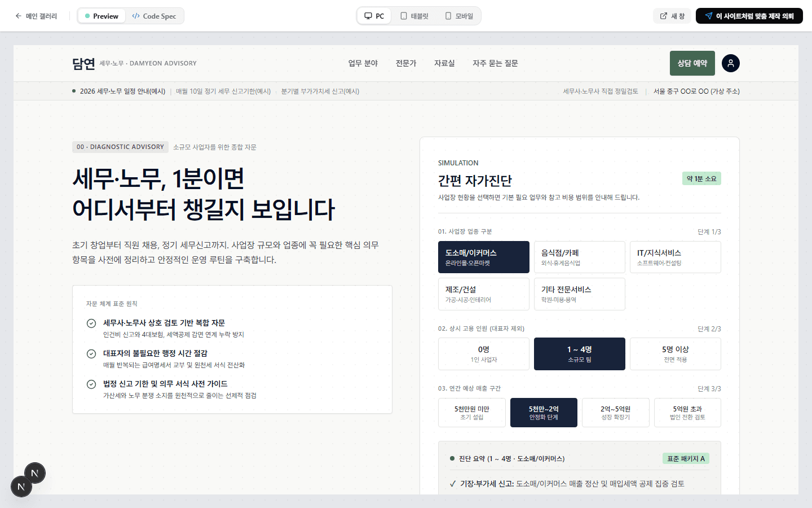Pick IT/지식서비스 as business type

(676, 257)
